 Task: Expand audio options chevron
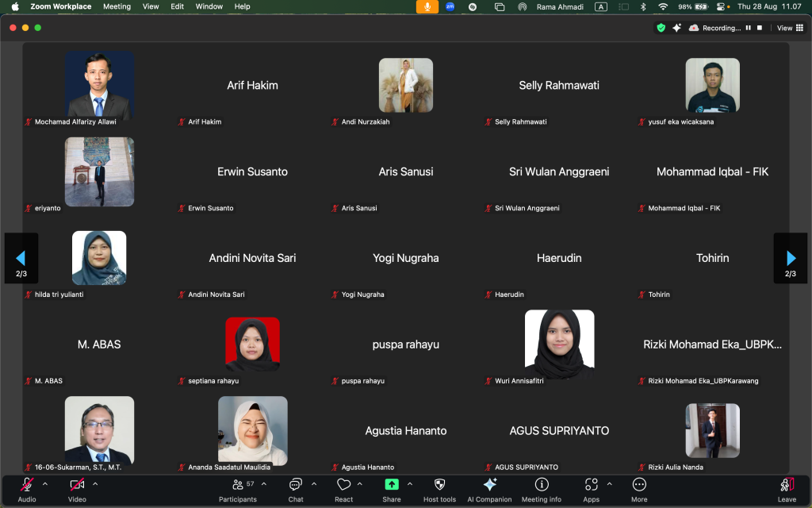[x=45, y=484]
